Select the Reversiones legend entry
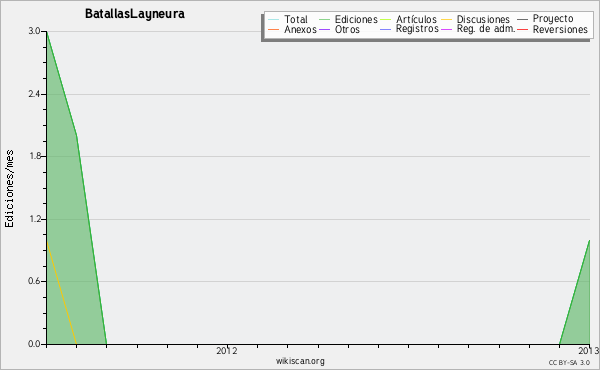This screenshot has height=370, width=600. (560, 29)
